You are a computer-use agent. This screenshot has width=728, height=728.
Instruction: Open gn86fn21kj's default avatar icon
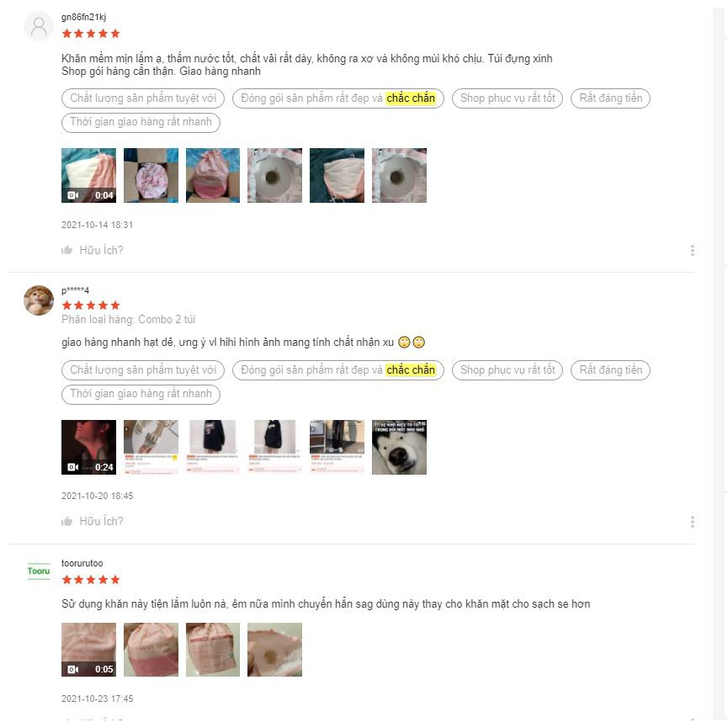[39, 26]
